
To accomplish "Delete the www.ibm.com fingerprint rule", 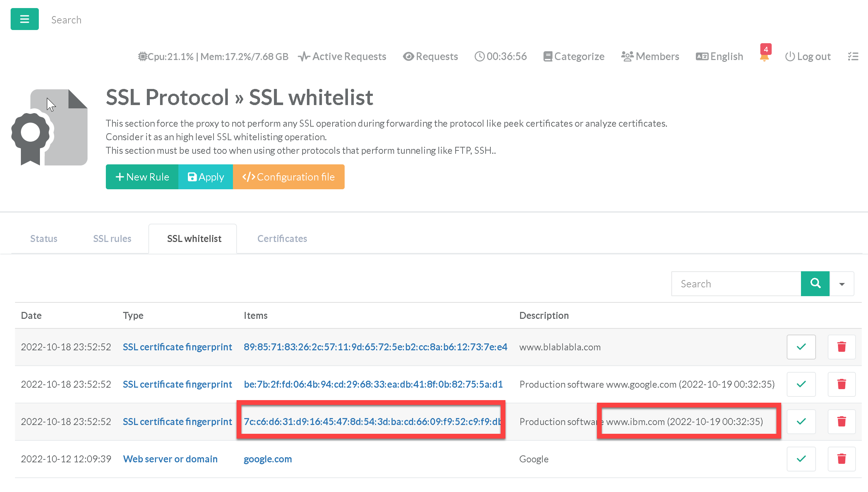I will pos(841,421).
